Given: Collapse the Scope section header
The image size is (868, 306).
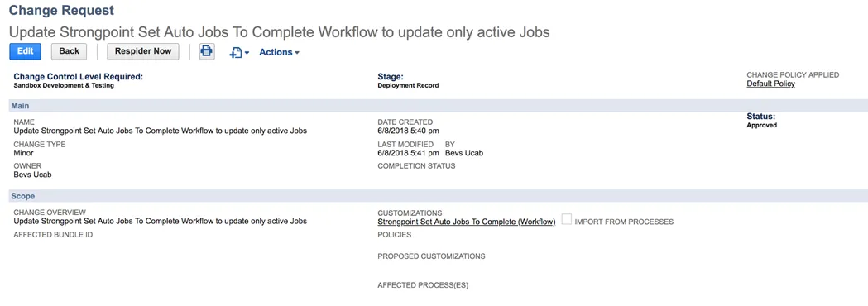Looking at the screenshot, I should tap(434, 196).
